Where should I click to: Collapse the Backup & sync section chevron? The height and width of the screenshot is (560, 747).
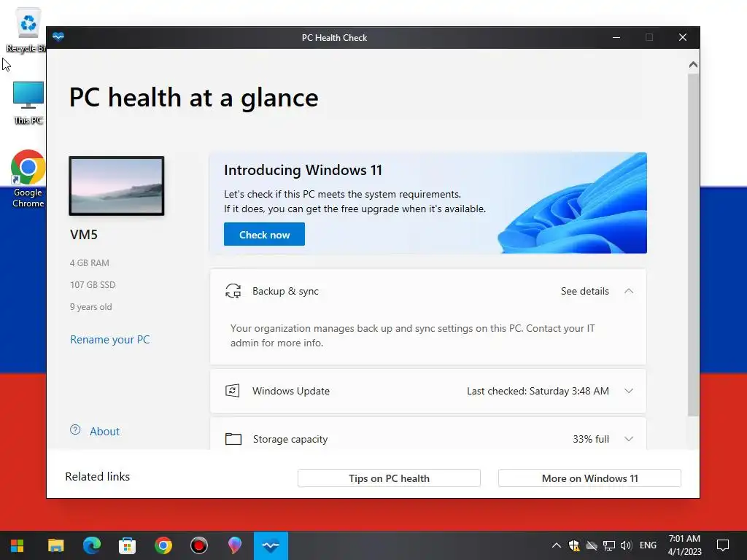tap(629, 291)
